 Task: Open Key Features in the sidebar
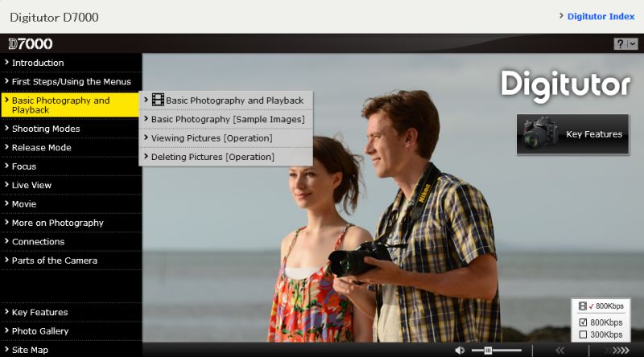click(39, 313)
